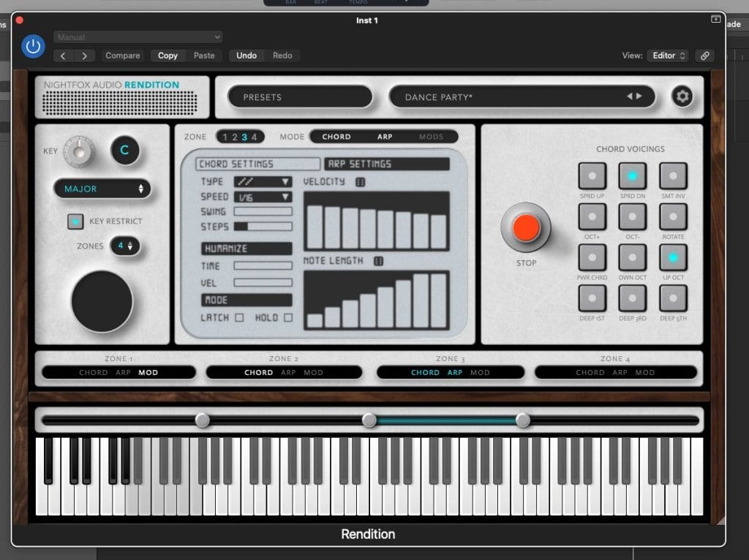Screen dimensions: 749x560
Task: Click the Paste button
Action: 204,56
